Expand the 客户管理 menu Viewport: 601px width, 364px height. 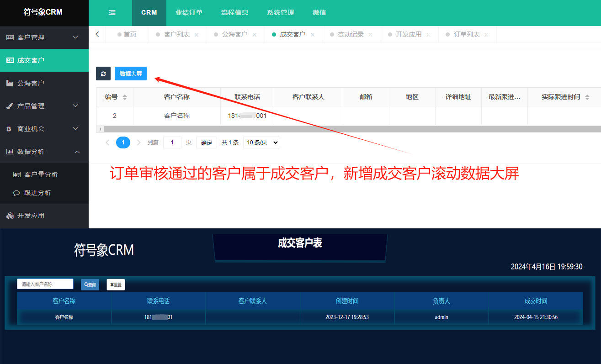pos(76,37)
